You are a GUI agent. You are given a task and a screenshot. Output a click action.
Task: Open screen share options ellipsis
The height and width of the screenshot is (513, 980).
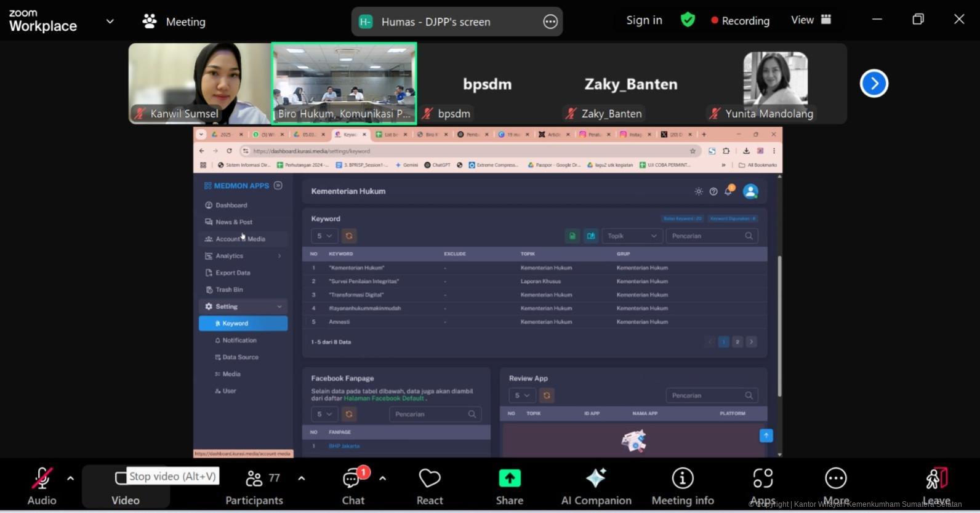click(x=550, y=22)
